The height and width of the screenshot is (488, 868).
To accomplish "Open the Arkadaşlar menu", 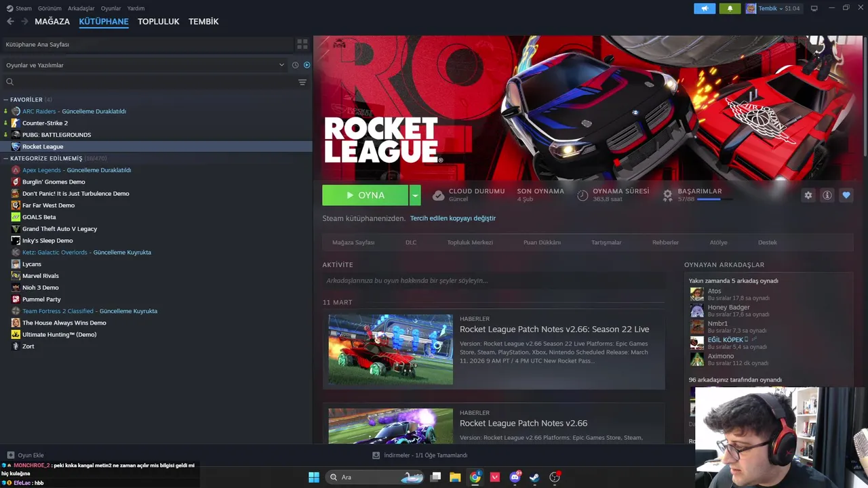I will point(81,8).
